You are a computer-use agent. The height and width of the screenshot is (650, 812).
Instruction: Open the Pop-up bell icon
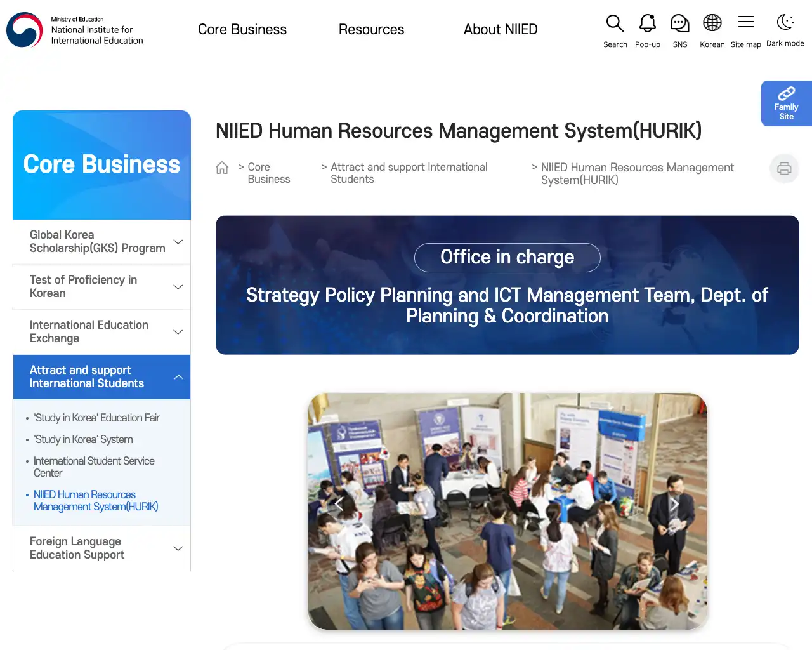click(x=647, y=23)
